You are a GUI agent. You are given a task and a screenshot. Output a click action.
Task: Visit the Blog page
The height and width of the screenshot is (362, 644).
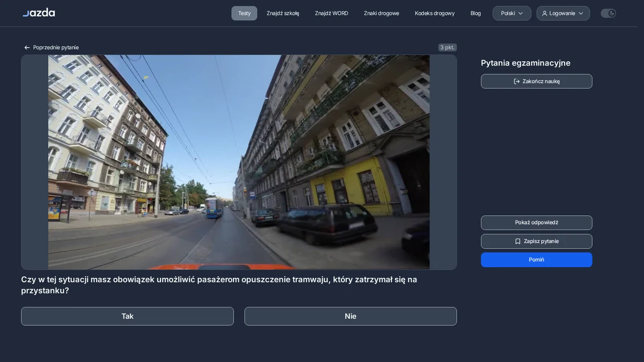475,13
